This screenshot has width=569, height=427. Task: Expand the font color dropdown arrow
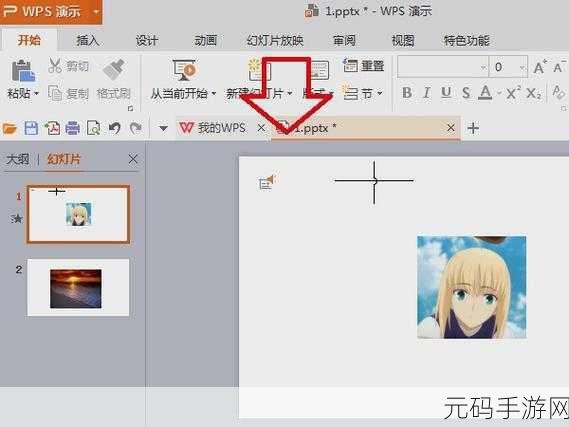pyautogui.click(x=499, y=94)
